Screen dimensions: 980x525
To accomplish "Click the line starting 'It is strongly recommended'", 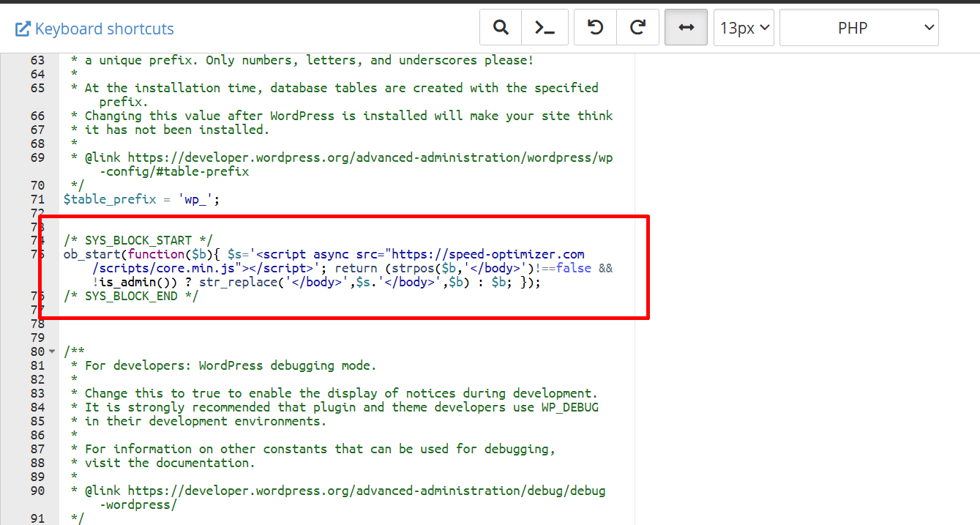I will pos(342,407).
